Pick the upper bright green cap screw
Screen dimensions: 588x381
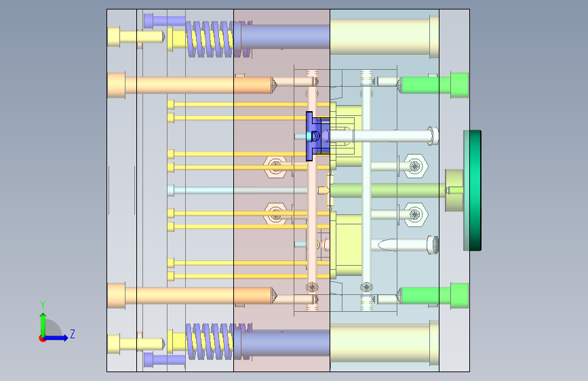[x=434, y=85]
